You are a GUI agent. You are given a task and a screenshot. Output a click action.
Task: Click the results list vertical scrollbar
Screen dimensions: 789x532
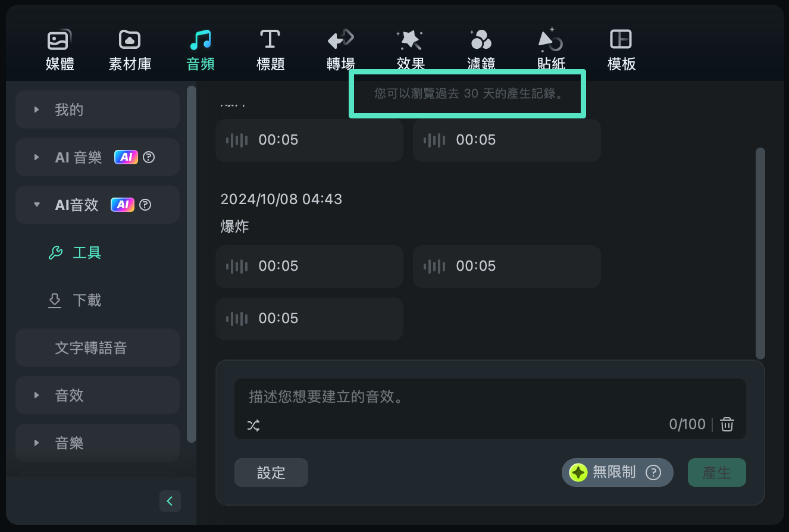[760, 254]
